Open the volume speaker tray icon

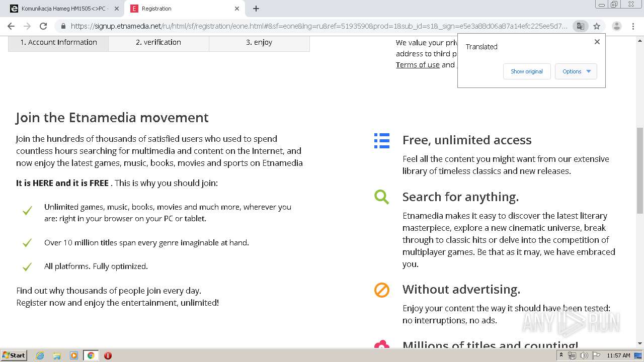coord(584,355)
